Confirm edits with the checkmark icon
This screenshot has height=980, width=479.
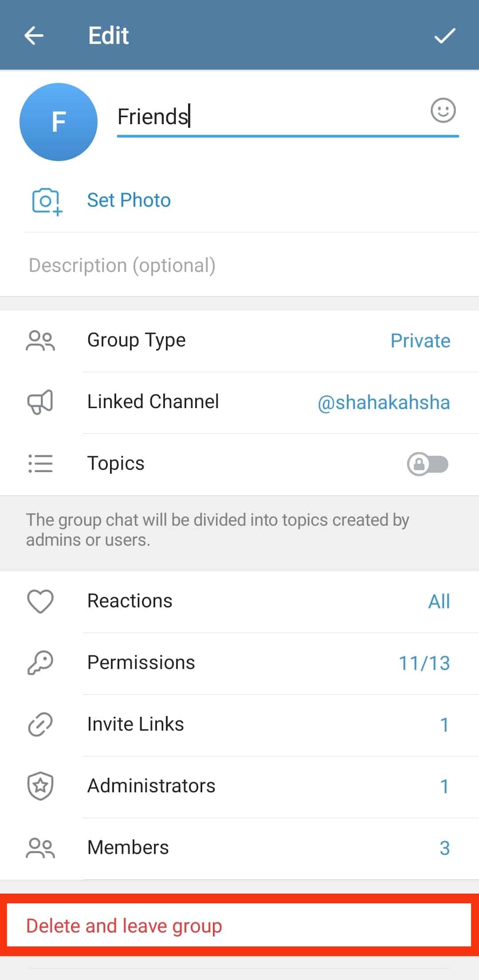point(444,35)
